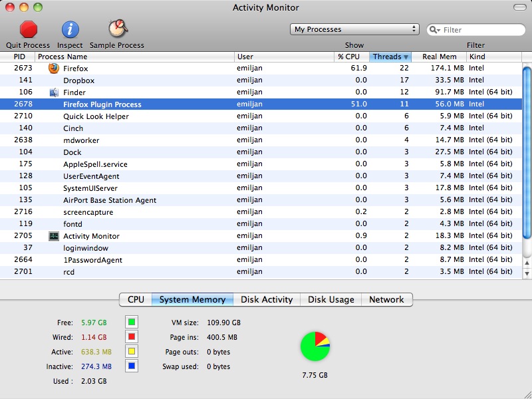The height and width of the screenshot is (399, 532).
Task: Select the mdworker process row
Action: pyautogui.click(x=261, y=140)
